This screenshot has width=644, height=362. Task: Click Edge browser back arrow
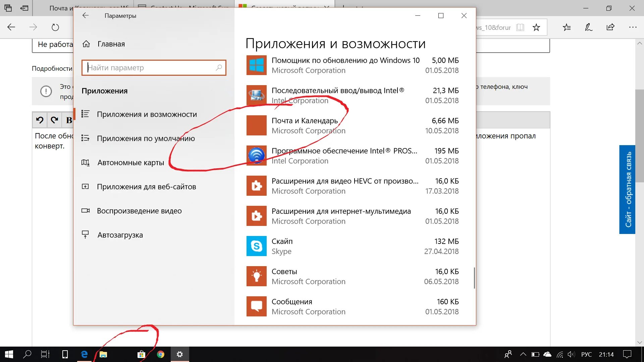(x=11, y=27)
